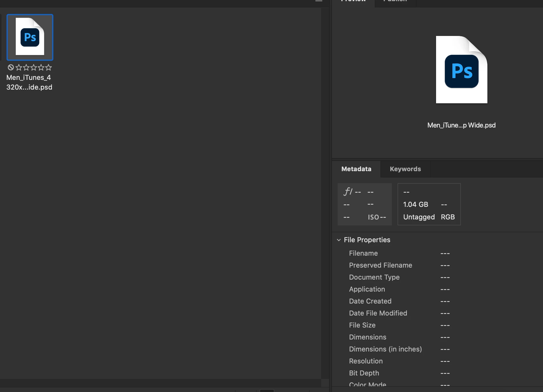This screenshot has width=543, height=392.
Task: Click the ISO-- value in metadata placard
Action: [x=377, y=217]
